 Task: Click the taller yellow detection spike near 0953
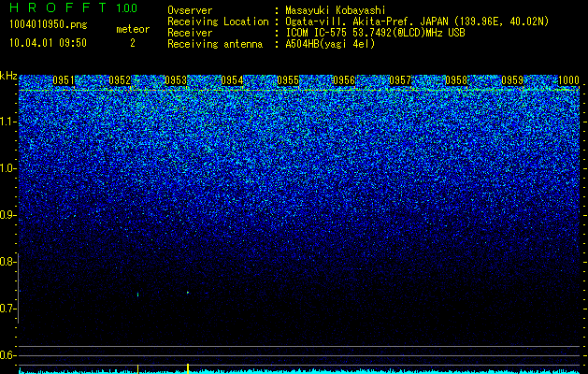click(x=188, y=368)
